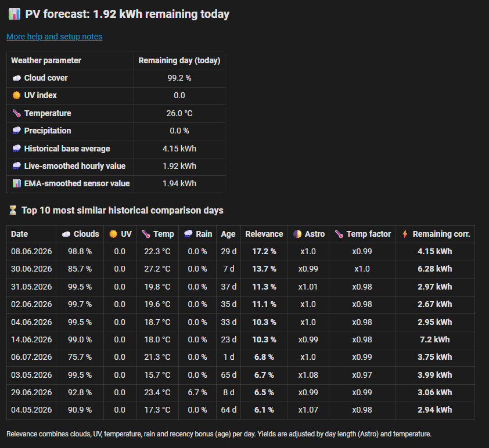Screen dimensions: 489x448
Task: Click the lightning bolt icon in Remaining corr. header
Action: (x=405, y=234)
